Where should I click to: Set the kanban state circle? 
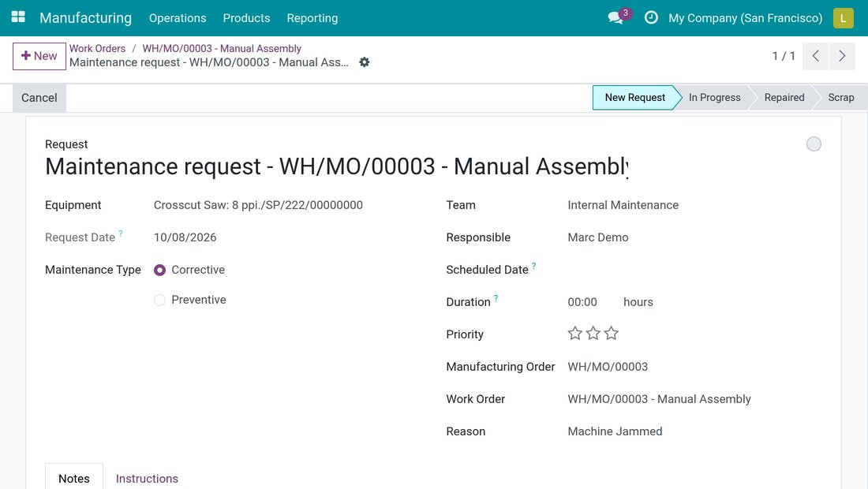pyautogui.click(x=814, y=144)
